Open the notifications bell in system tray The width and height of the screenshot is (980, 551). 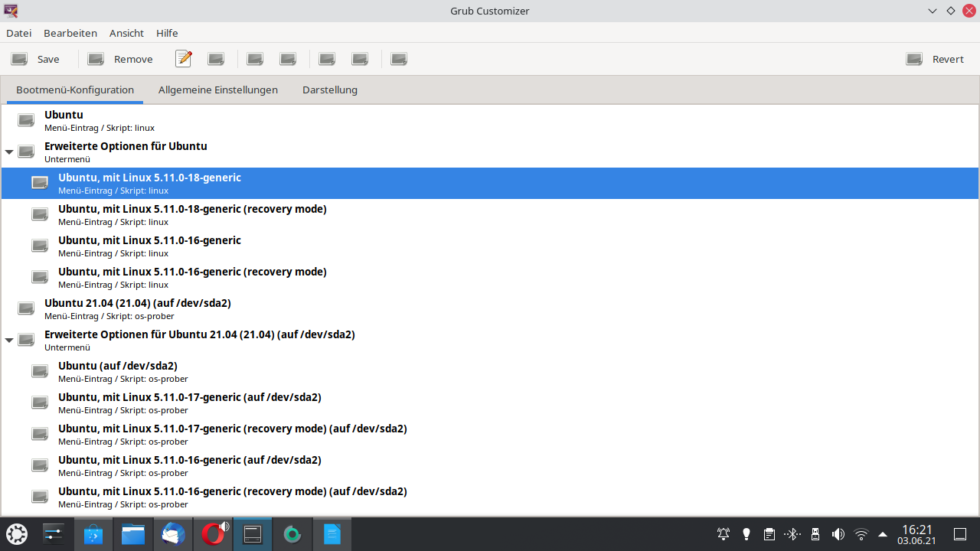pyautogui.click(x=724, y=534)
